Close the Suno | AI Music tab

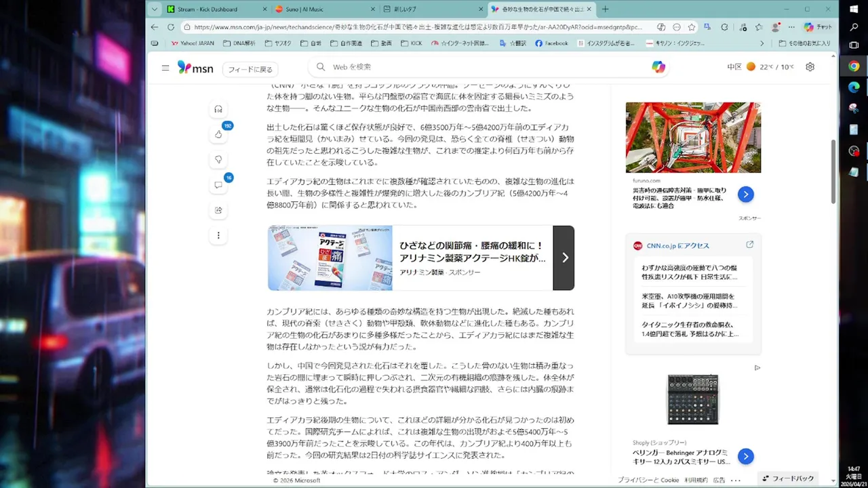pos(372,9)
